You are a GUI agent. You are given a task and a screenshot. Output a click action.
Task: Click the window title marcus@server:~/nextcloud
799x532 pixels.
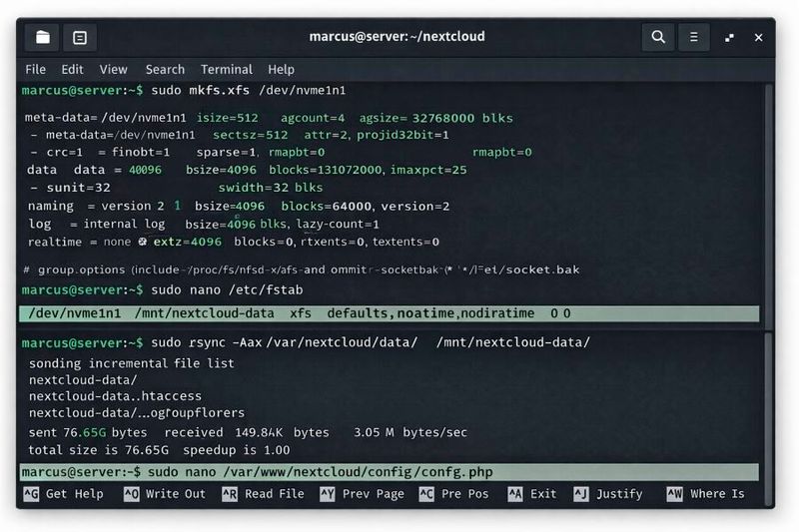[397, 37]
